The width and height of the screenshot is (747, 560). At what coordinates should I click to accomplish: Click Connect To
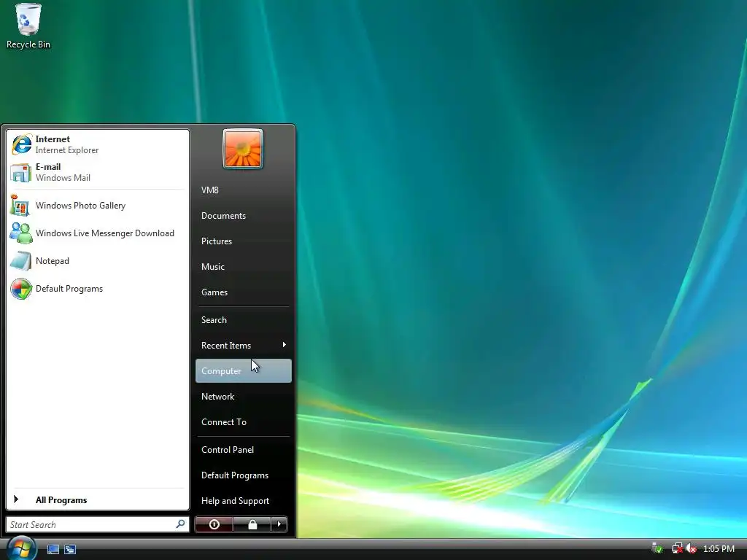tap(223, 422)
